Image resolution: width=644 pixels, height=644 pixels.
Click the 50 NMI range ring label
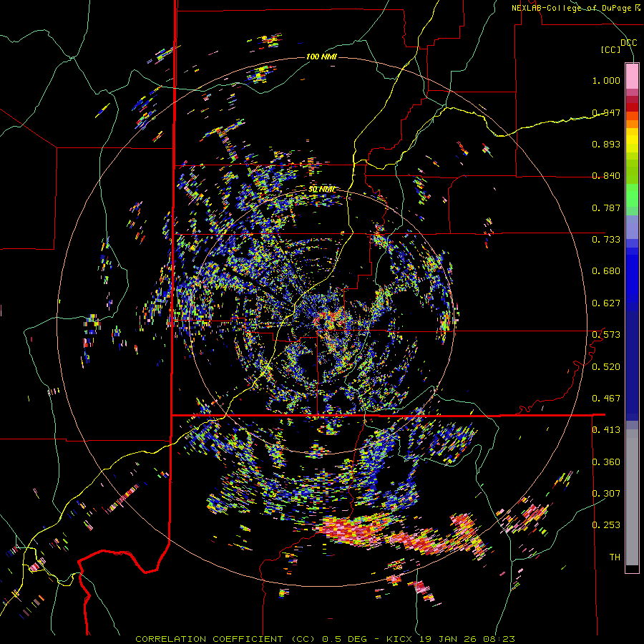click(321, 190)
